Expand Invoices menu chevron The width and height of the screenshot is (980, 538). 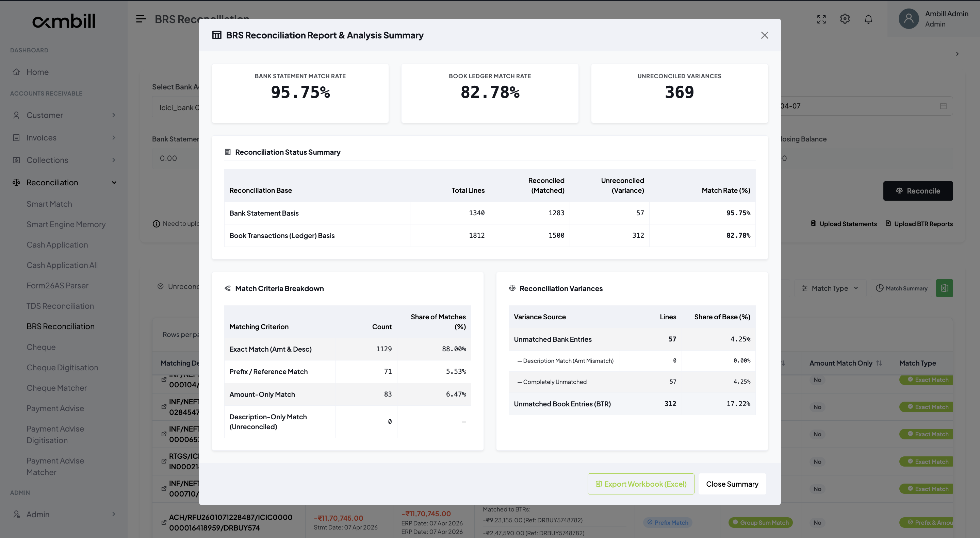[x=113, y=137]
